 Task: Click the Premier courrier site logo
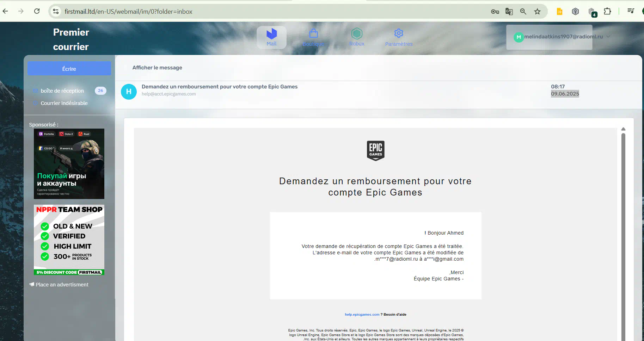(71, 39)
